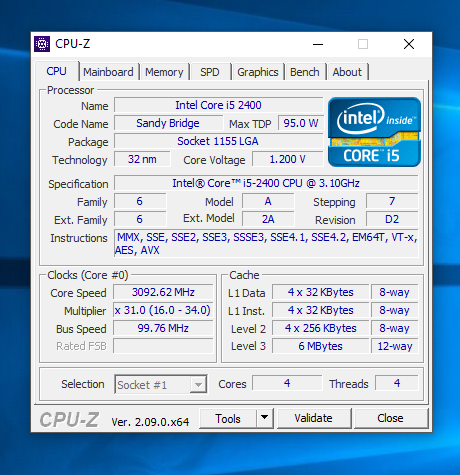
Task: Close CPU-Z with title bar X
Action: click(409, 44)
